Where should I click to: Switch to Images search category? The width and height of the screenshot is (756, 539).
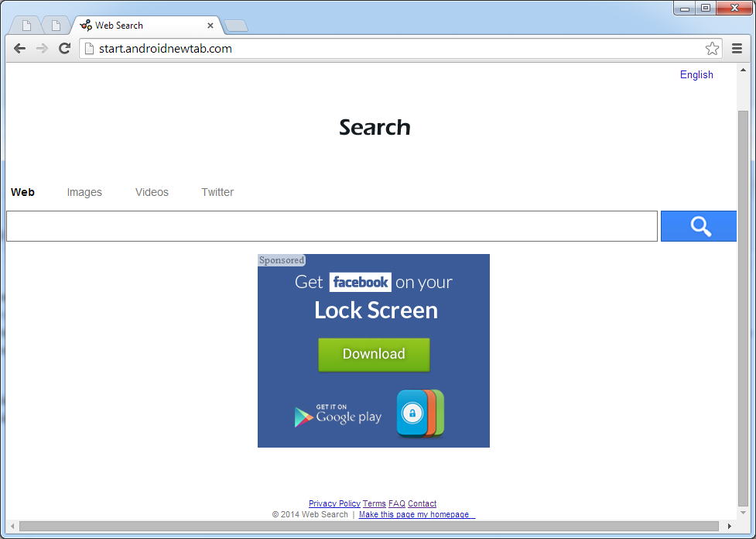click(x=84, y=192)
